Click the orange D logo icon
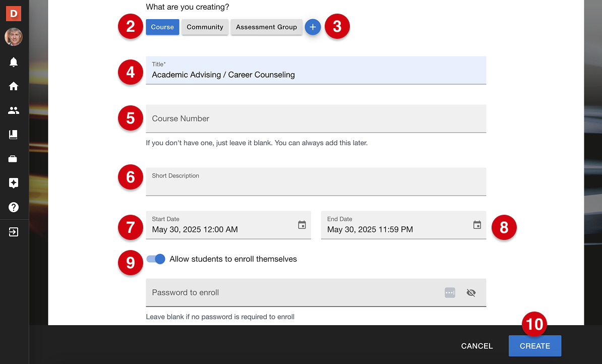The image size is (602, 364). (14, 14)
